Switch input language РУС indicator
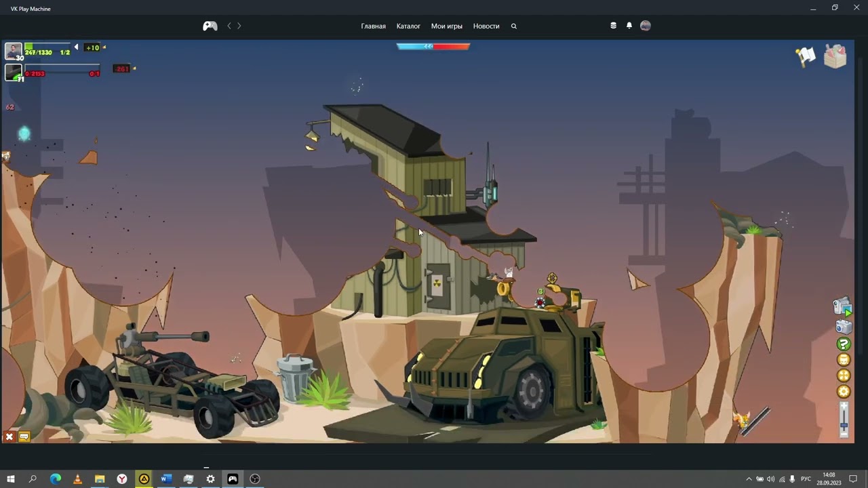Viewport: 868px width, 488px height. click(x=806, y=479)
